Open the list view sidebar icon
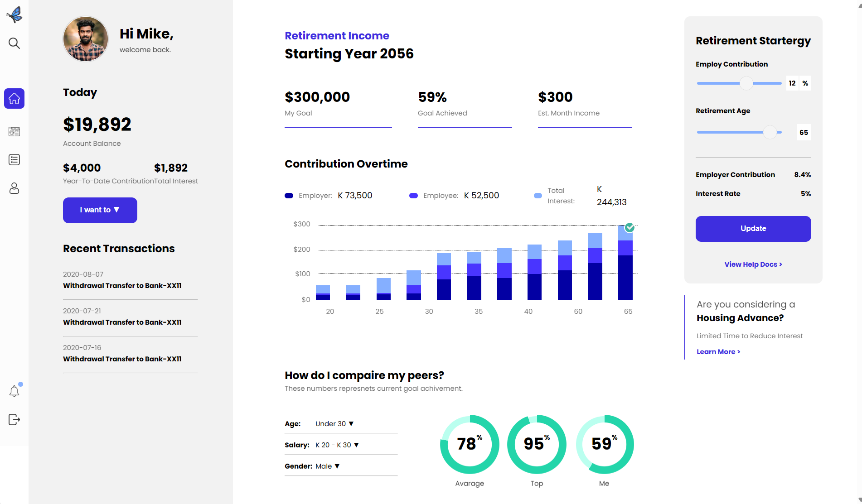862x504 pixels. pos(15,160)
